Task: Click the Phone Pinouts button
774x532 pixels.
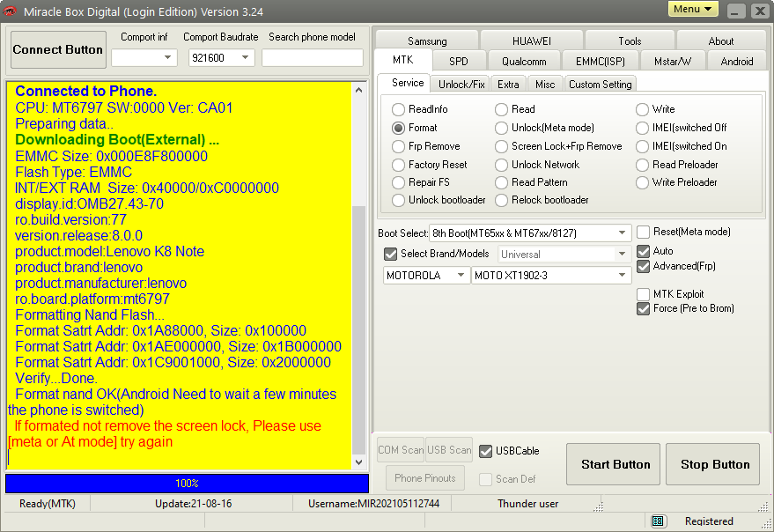Action: [425, 477]
